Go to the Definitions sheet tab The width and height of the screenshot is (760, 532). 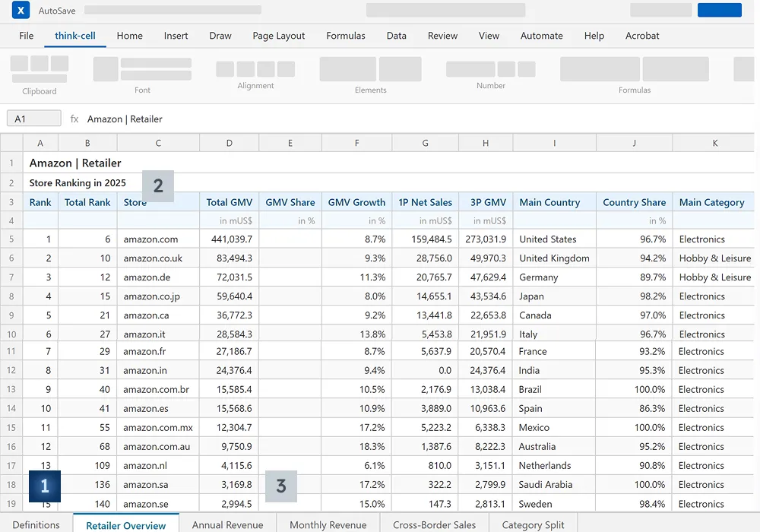36,524
